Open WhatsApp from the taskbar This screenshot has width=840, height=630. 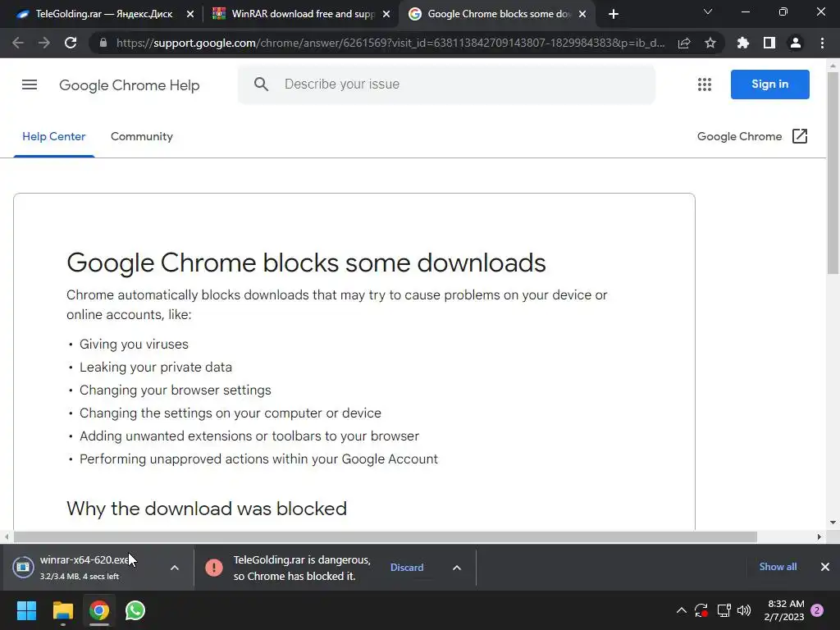pyautogui.click(x=135, y=610)
